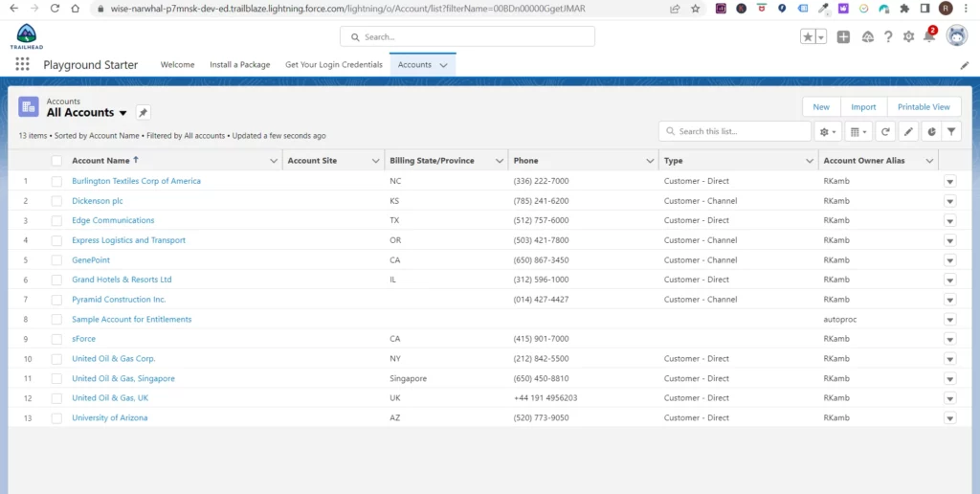Open the Billing State/Province column menu
Image resolution: width=980 pixels, height=494 pixels.
[x=500, y=161]
